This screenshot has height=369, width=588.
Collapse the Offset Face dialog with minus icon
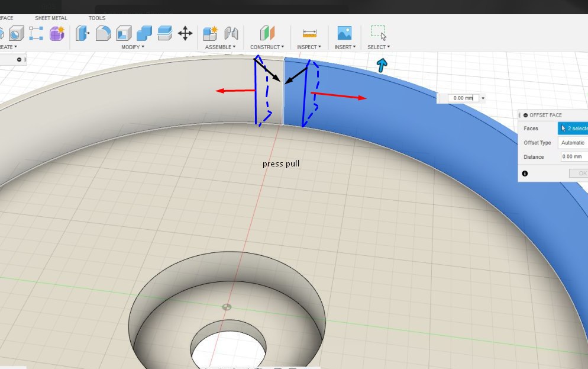point(525,115)
